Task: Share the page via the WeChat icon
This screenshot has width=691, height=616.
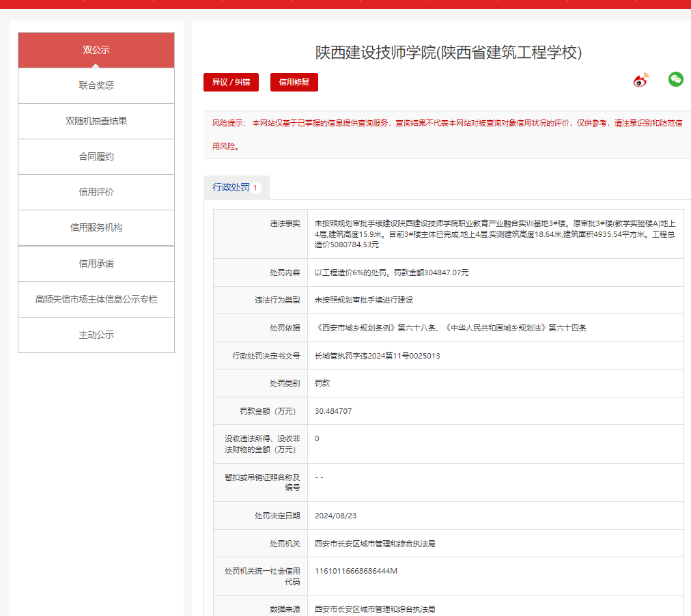Action: coord(675,79)
